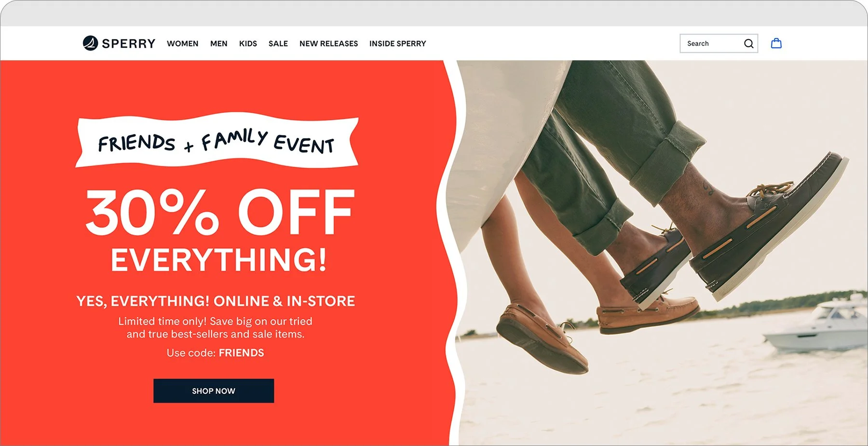Click the Online & In-Store subheading
The image size is (868, 446).
216,301
